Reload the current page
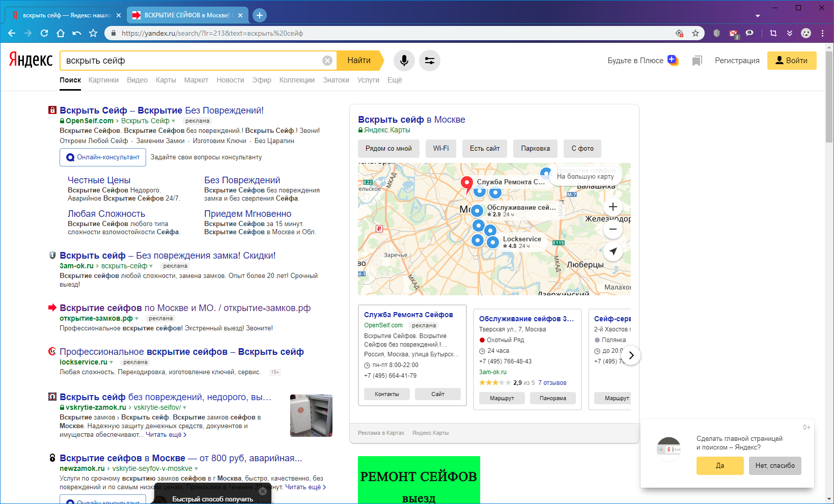Image resolution: width=834 pixels, height=504 pixels. click(x=44, y=33)
